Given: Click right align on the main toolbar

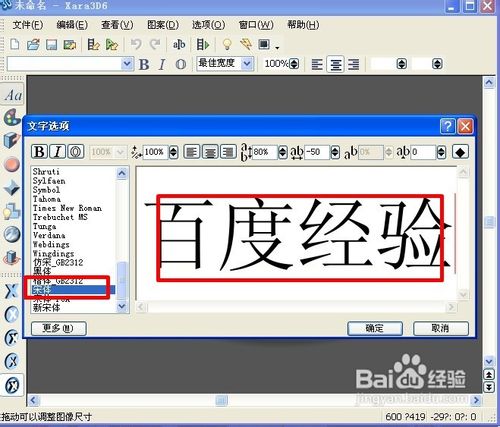Looking at the screenshot, I should 354,64.
